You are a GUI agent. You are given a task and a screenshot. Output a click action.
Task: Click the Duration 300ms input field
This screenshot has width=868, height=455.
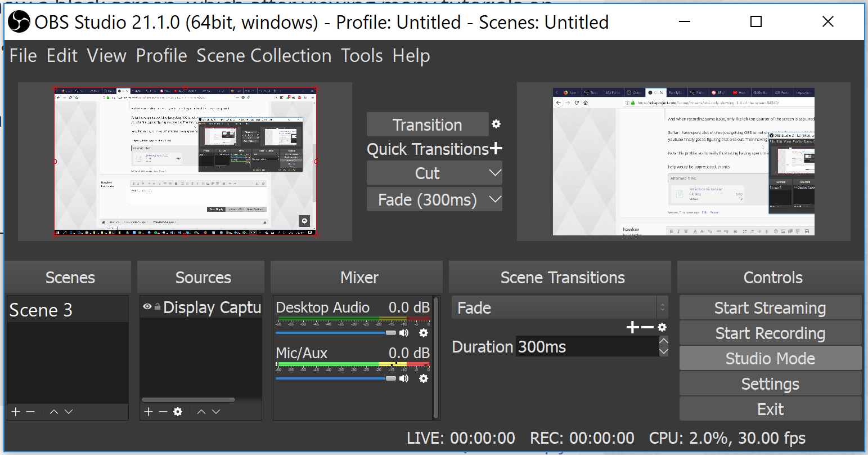point(587,346)
